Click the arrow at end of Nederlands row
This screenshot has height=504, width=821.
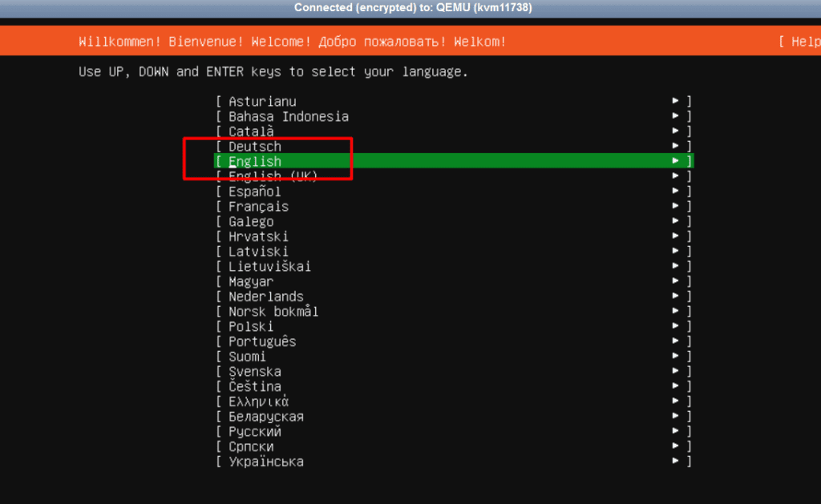point(676,296)
